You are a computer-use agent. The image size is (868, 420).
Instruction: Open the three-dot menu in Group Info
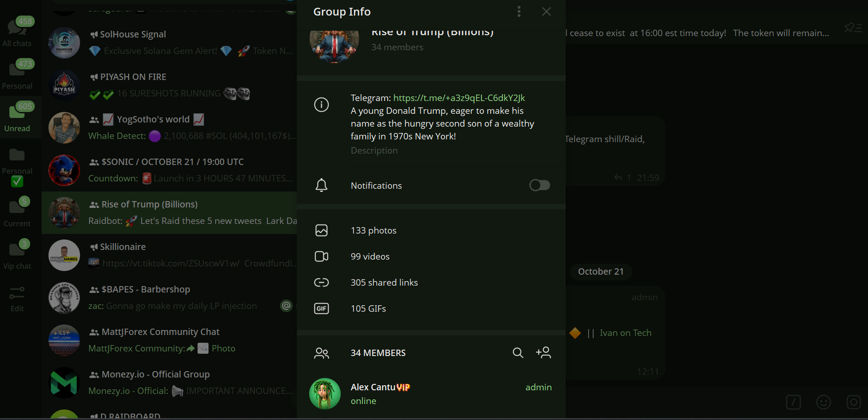click(519, 11)
